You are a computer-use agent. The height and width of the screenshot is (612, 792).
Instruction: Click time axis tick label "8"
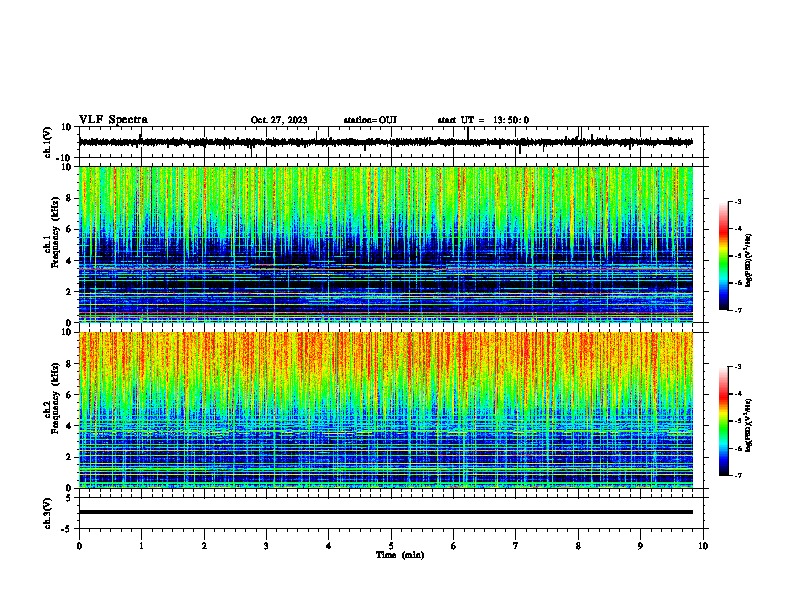click(578, 546)
